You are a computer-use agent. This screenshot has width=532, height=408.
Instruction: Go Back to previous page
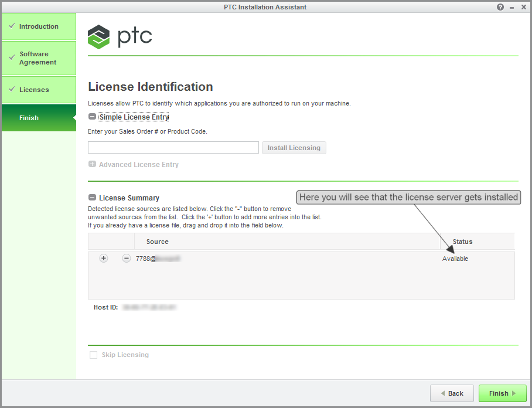452,393
